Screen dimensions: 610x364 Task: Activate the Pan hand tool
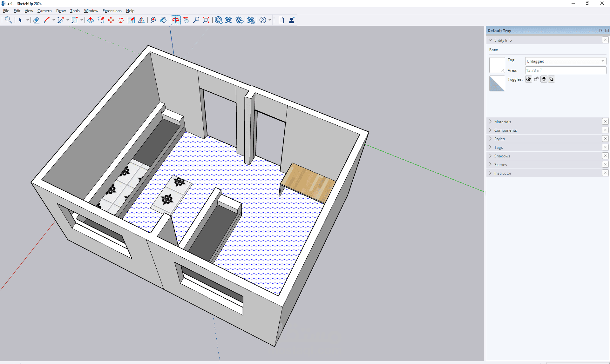pos(186,20)
